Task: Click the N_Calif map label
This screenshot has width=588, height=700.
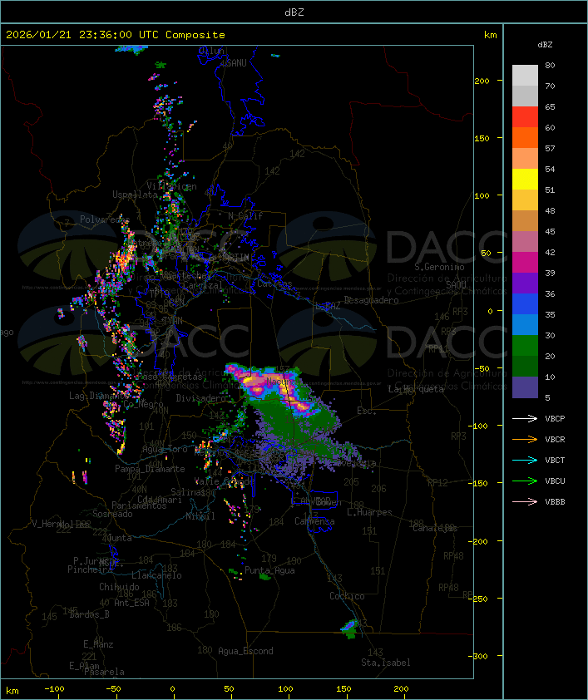Action: coord(245,216)
